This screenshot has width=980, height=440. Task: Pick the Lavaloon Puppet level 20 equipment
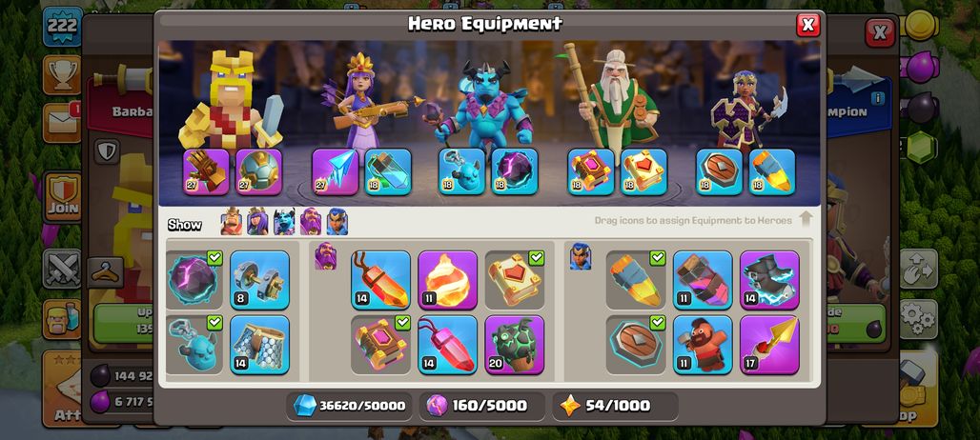tap(515, 345)
